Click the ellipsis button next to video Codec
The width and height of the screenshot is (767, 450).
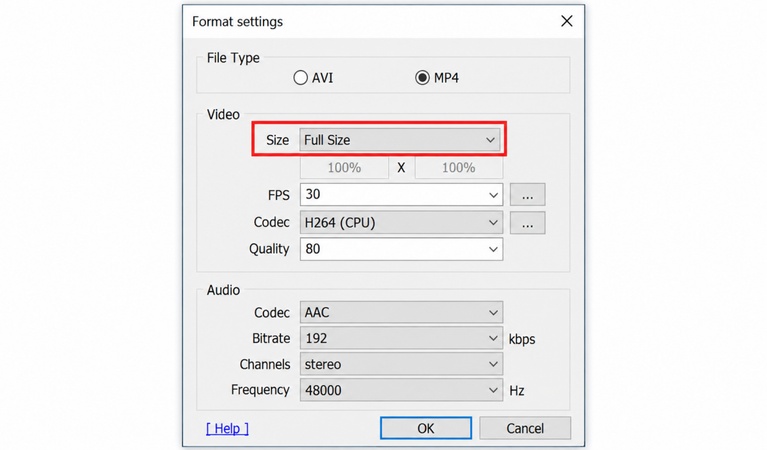[x=527, y=224]
